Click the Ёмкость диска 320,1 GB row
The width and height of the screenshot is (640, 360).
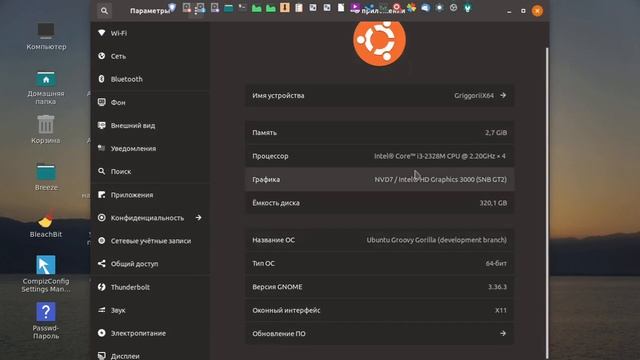[379, 203]
